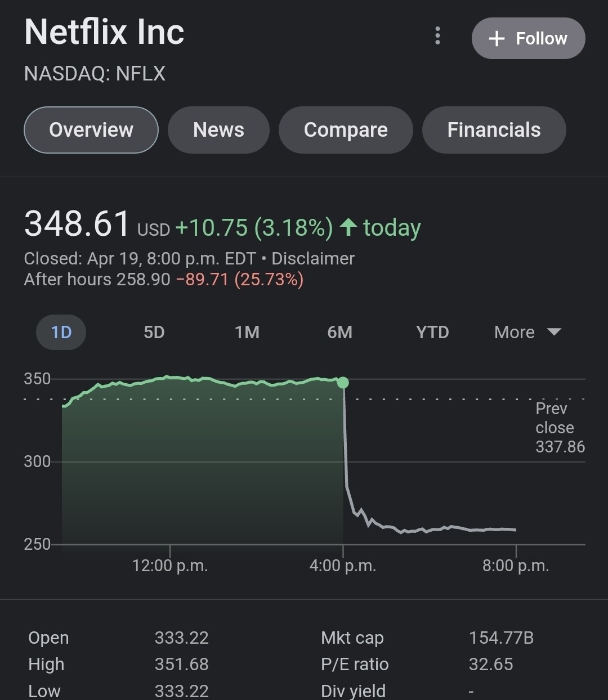This screenshot has height=700, width=608.
Task: Open the chart period selector for YTD
Action: 432,332
